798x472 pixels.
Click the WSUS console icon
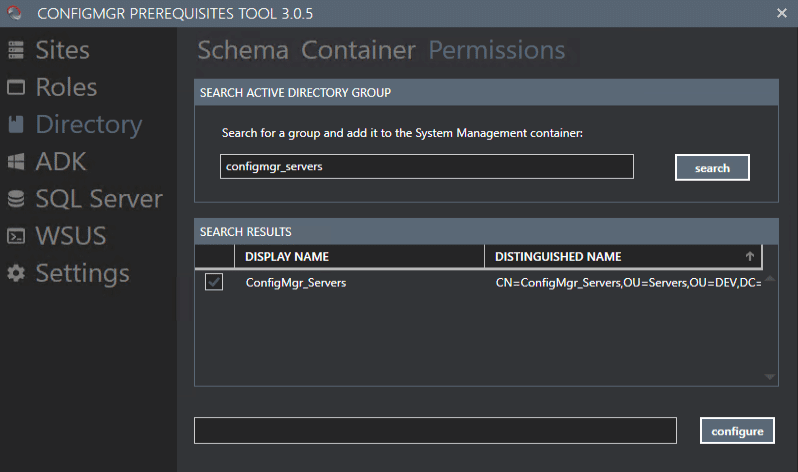pos(16,236)
